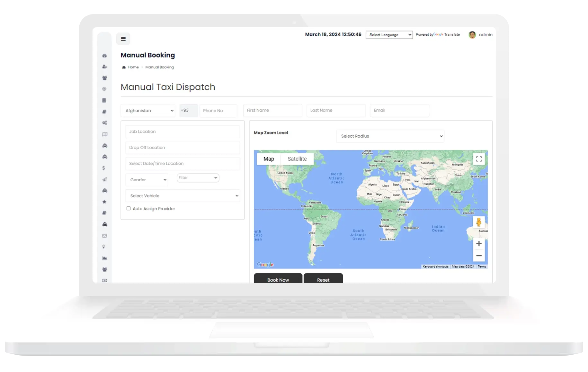588x372 pixels.
Task: Focus the Select Date/Time Location field
Action: click(183, 164)
